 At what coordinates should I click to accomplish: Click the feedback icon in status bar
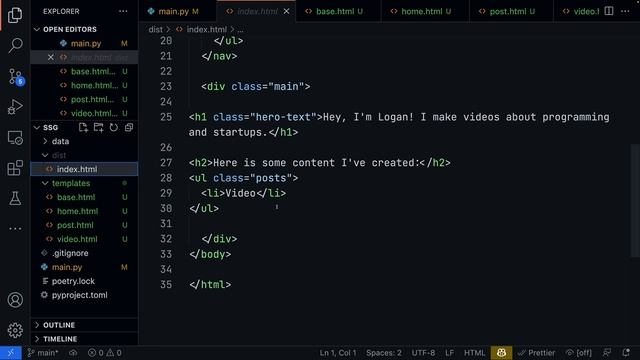[607, 353]
